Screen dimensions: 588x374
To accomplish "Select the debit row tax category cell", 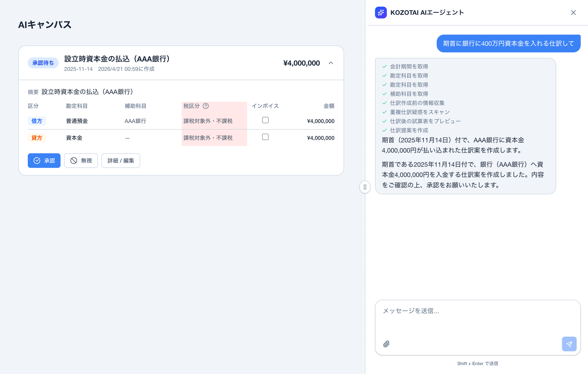I will pyautogui.click(x=208, y=121).
